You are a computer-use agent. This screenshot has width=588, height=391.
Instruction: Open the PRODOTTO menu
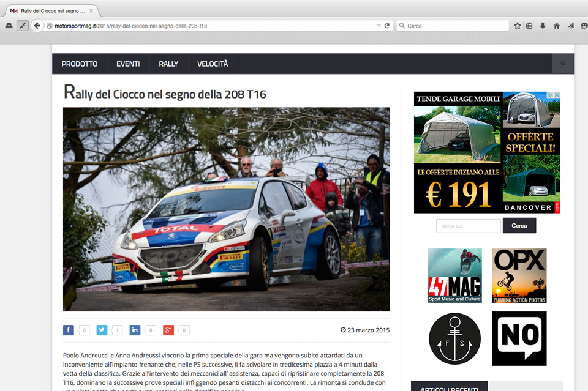(80, 64)
